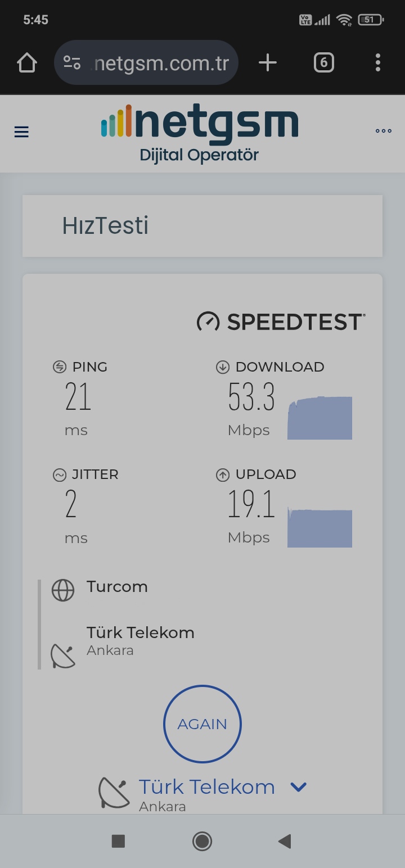Image resolution: width=405 pixels, height=868 pixels.
Task: Tap the DOWNLOAD arrow icon
Action: point(223,367)
